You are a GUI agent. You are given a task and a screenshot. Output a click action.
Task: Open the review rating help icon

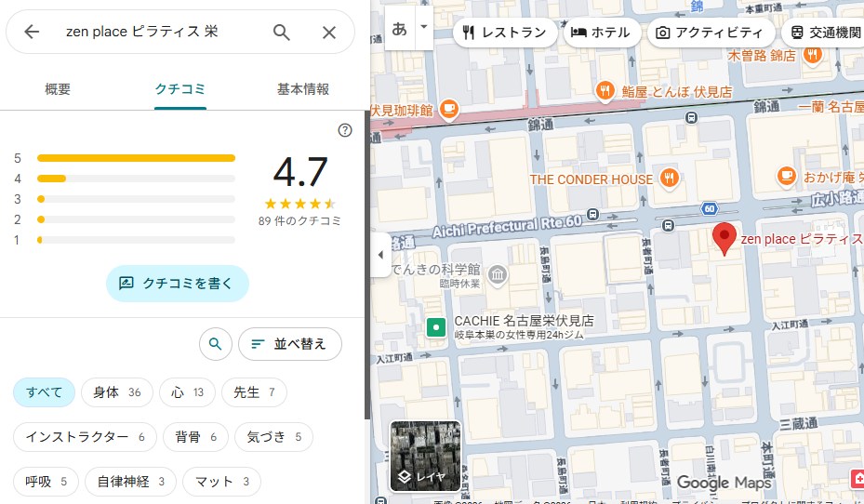click(x=345, y=130)
